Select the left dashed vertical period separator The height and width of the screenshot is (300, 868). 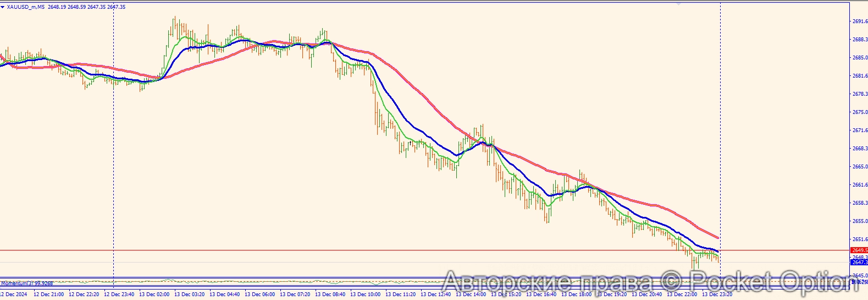(114, 165)
